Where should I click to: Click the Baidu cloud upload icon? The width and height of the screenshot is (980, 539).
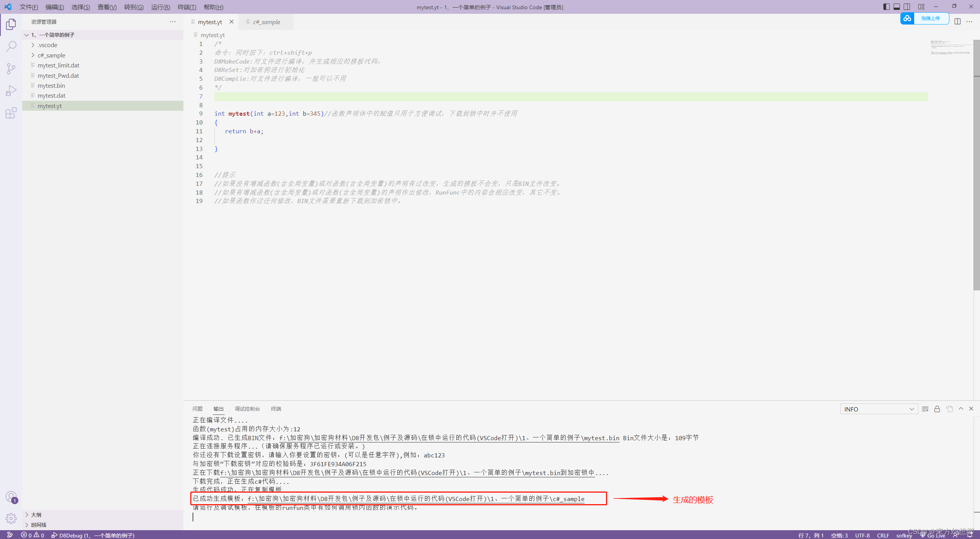click(x=907, y=18)
